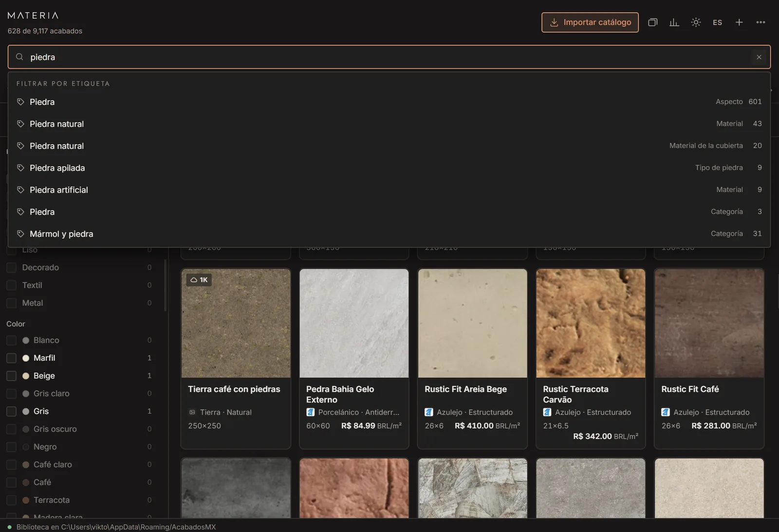This screenshot has height=532, width=779.
Task: Open Pedra Bahia Gelo Externo thumbnail
Action: (354, 323)
